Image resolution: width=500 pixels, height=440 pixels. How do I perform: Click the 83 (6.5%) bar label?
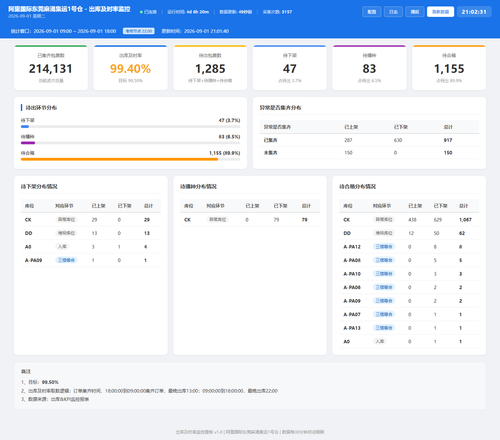pyautogui.click(x=229, y=137)
